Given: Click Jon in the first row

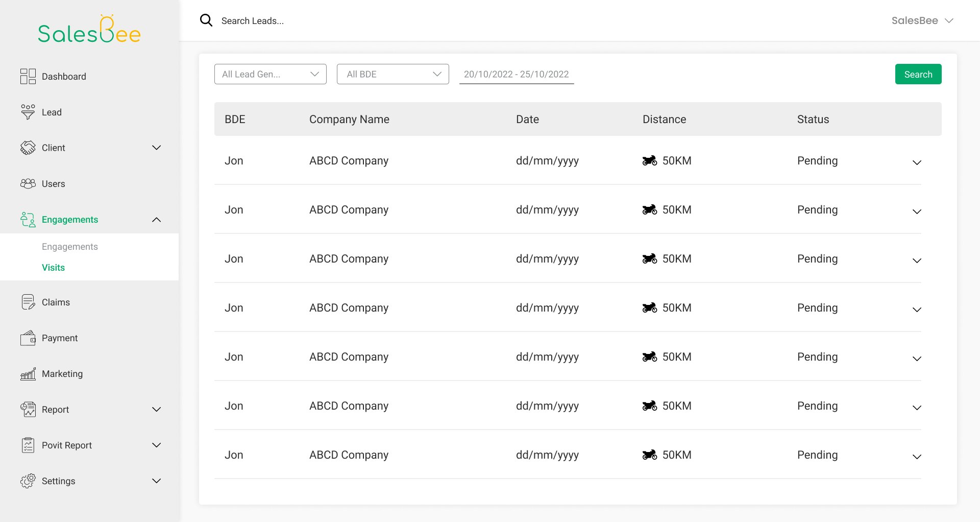Looking at the screenshot, I should tap(234, 161).
